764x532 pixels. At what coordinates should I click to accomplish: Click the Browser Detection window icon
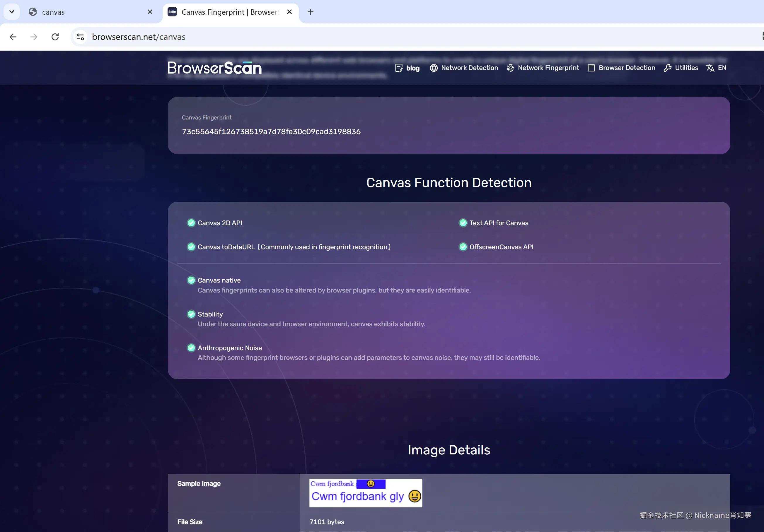point(591,68)
